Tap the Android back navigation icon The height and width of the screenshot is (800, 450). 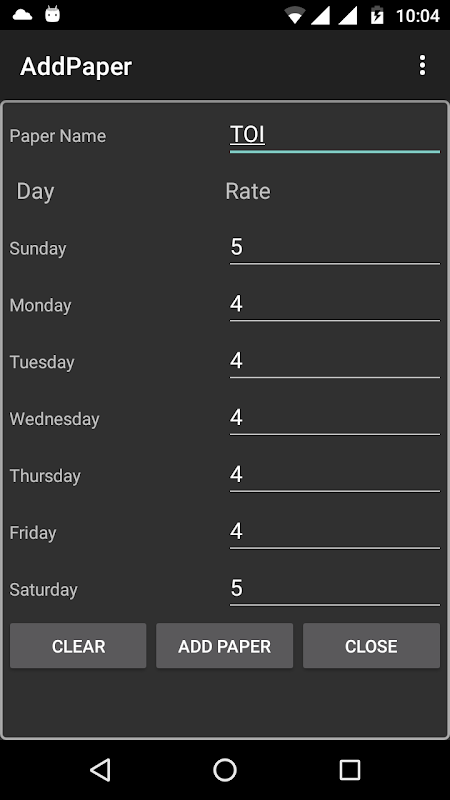click(x=101, y=770)
